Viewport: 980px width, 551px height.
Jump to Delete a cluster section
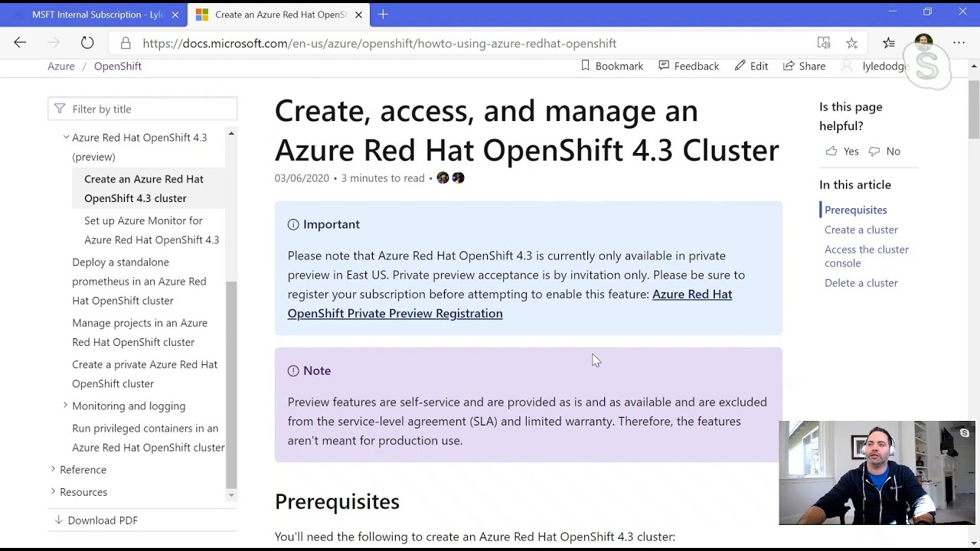coord(861,282)
